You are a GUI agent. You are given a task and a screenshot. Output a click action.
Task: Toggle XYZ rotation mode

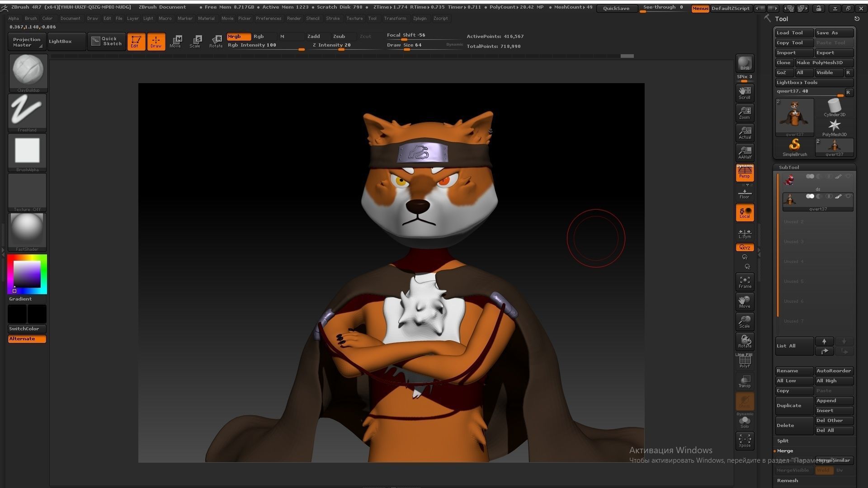(x=745, y=248)
